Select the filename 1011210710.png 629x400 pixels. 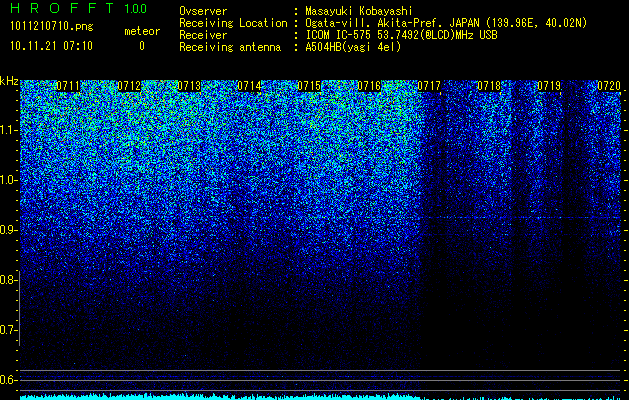52,27
